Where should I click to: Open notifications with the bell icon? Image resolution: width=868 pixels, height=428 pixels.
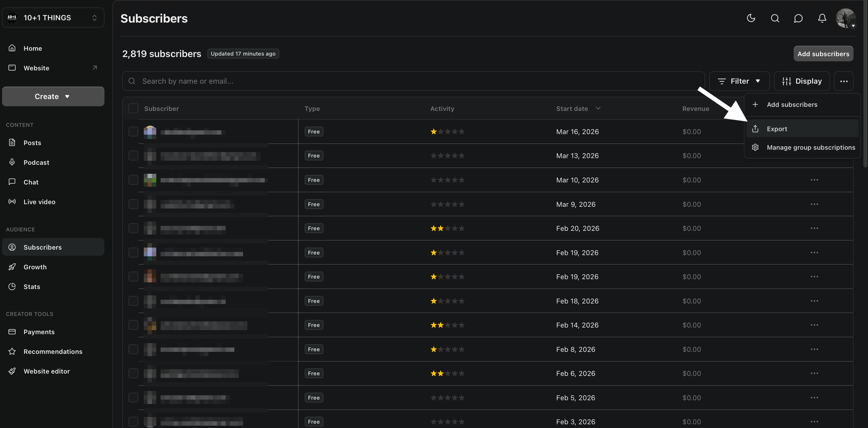coord(822,18)
